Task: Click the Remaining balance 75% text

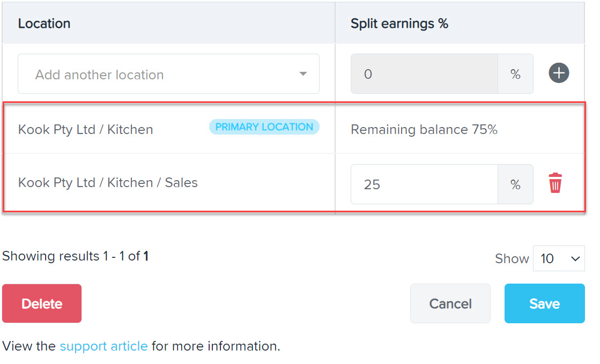Action: tap(424, 129)
